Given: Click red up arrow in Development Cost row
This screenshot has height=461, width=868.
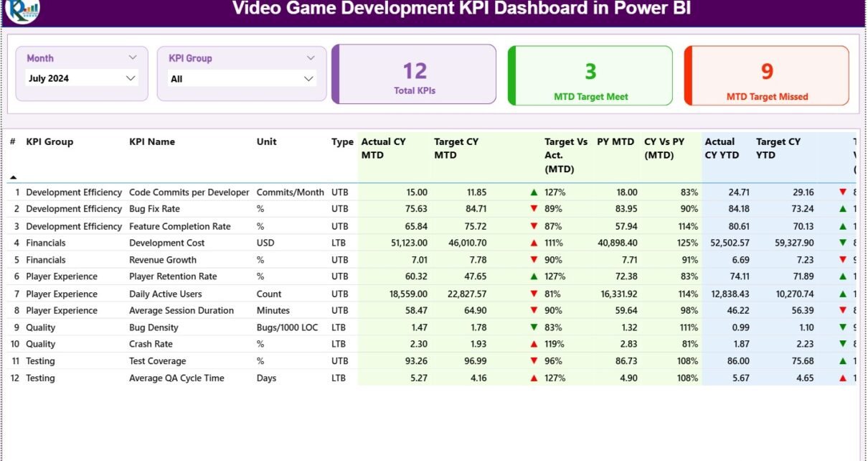Looking at the screenshot, I should click(x=534, y=243).
